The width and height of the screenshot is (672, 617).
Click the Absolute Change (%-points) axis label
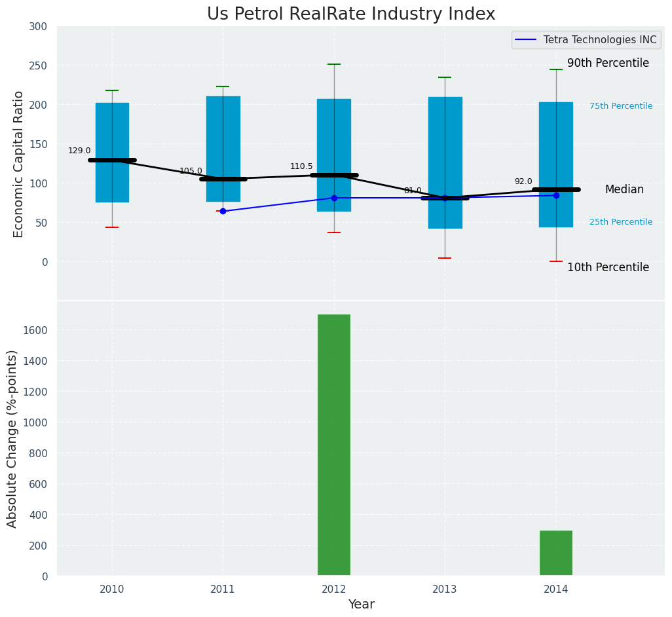(x=12, y=438)
